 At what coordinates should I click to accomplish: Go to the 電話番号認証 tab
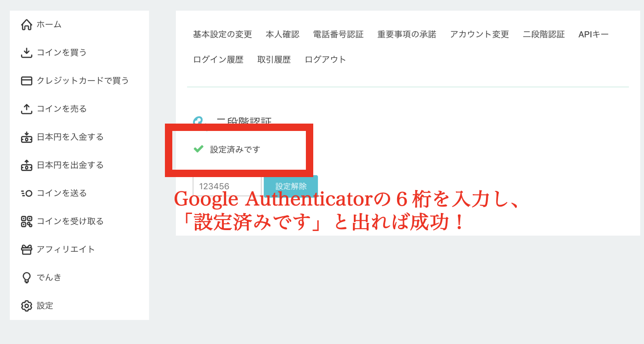tap(338, 35)
